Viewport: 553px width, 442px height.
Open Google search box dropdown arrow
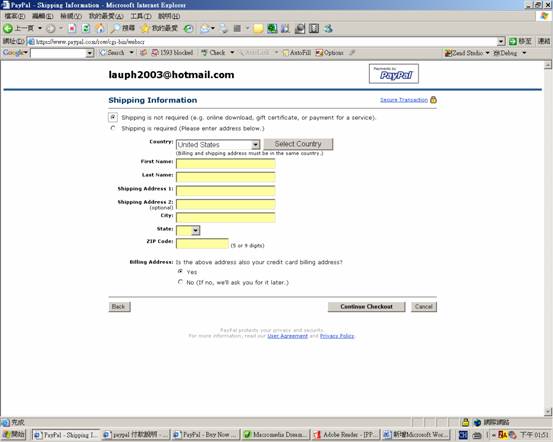[90, 53]
